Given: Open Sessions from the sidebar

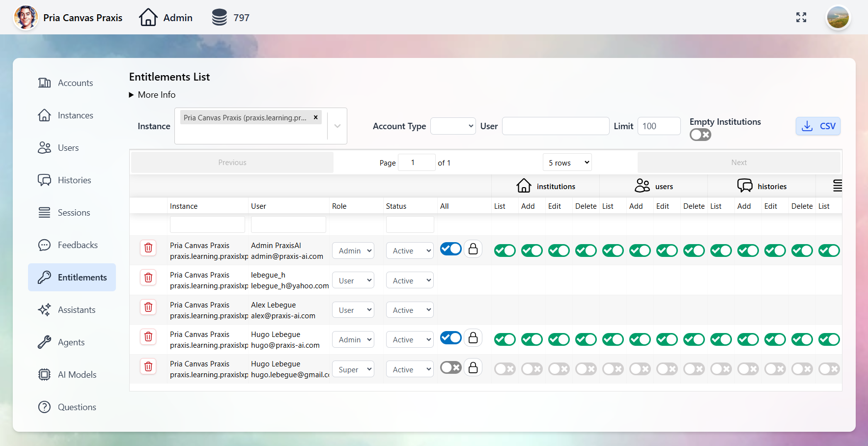Looking at the screenshot, I should (72, 213).
